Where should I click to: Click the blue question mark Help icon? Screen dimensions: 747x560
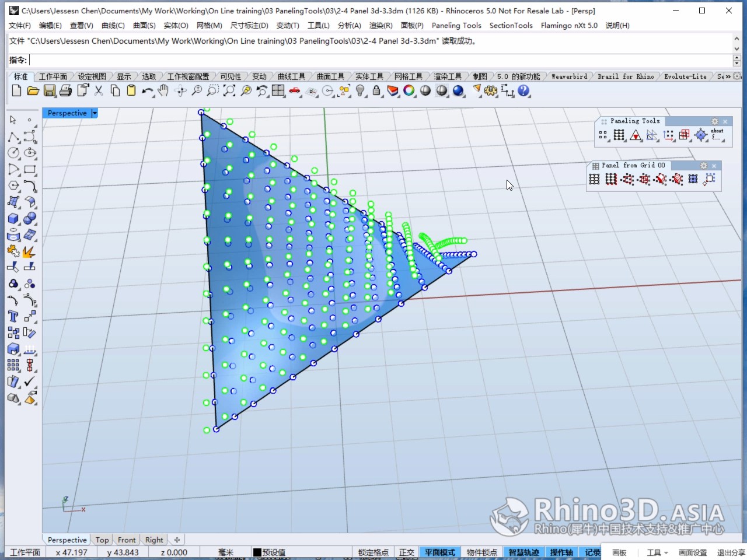coord(523,90)
